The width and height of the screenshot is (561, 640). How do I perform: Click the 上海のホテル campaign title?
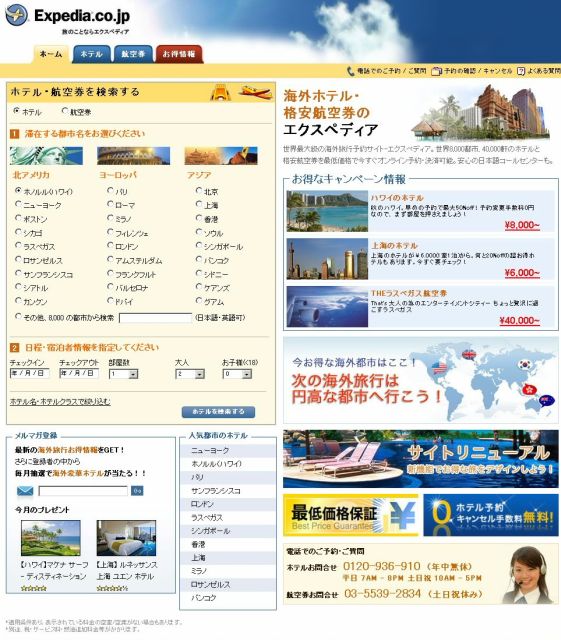click(394, 246)
